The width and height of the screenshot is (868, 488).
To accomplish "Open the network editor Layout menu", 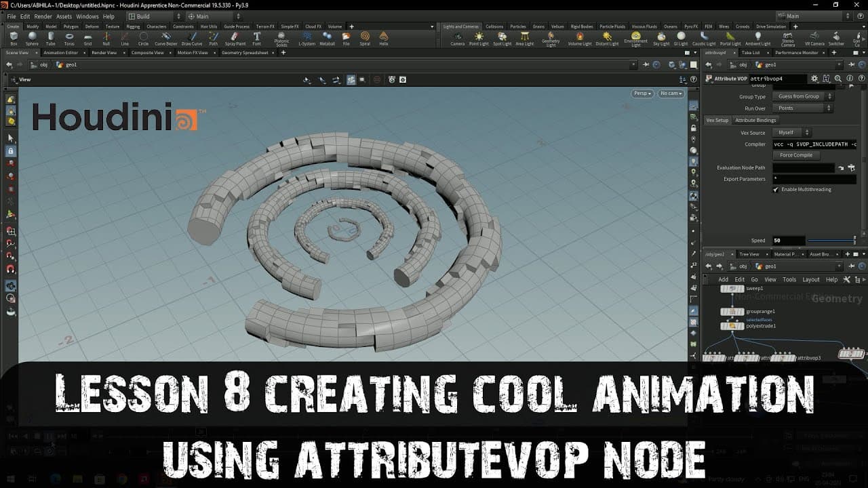I will 811,279.
